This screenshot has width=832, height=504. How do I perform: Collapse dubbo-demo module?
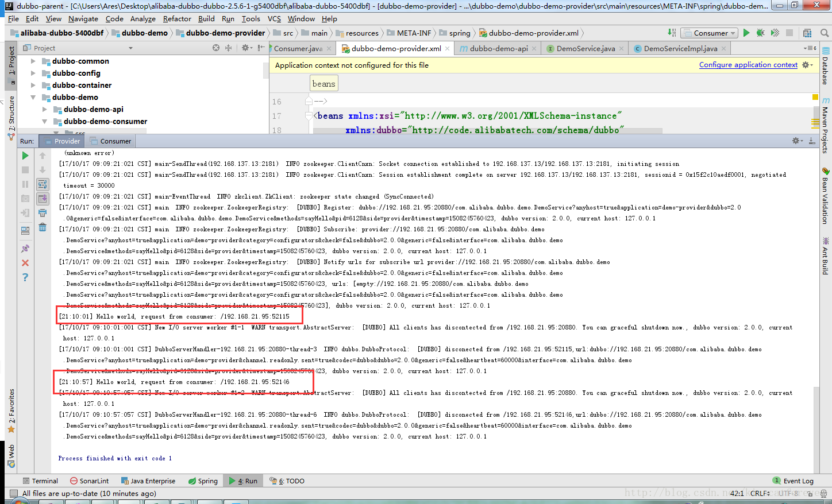point(33,97)
